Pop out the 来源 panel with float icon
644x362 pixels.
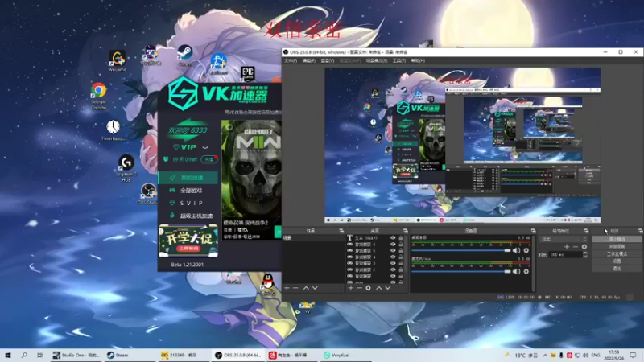click(406, 231)
